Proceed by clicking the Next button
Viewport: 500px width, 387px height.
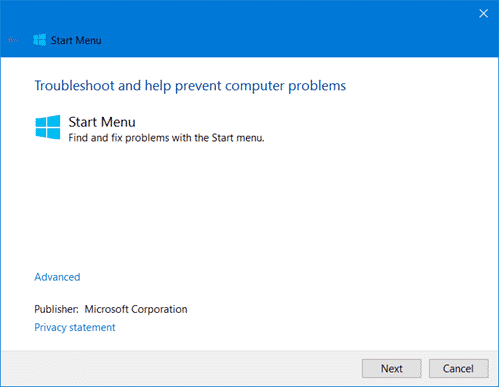tap(392, 369)
